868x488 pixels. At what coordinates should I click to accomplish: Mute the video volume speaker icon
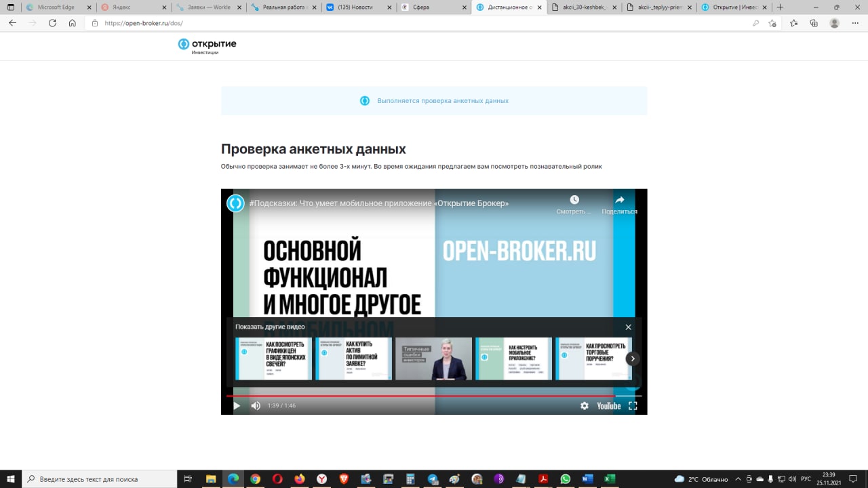coord(256,405)
